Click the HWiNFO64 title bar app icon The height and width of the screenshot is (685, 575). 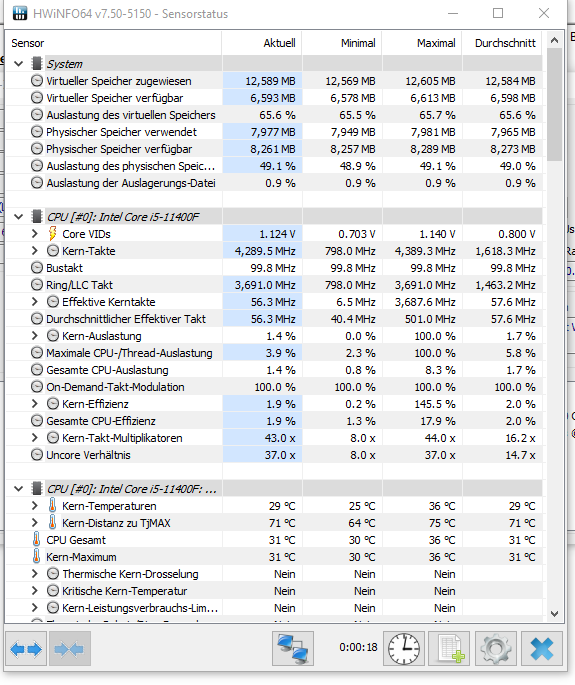[x=20, y=14]
